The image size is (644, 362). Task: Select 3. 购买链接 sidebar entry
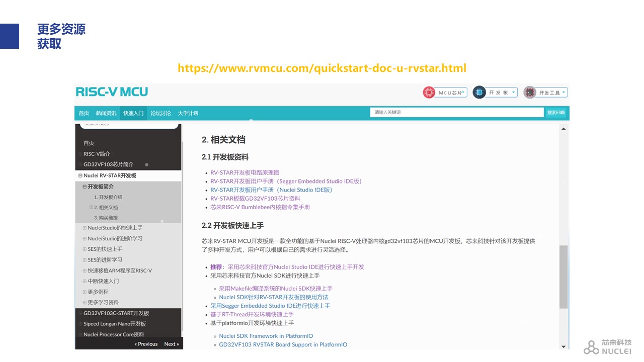(x=106, y=218)
